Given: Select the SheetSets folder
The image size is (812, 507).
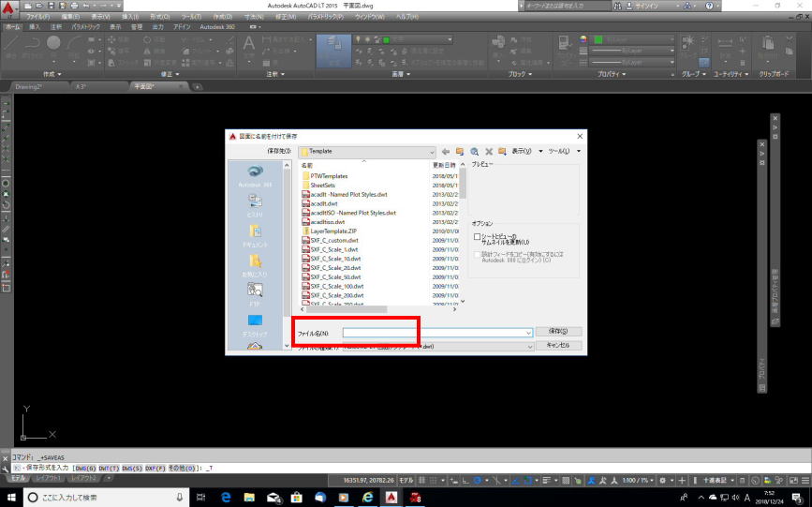Looking at the screenshot, I should point(322,185).
